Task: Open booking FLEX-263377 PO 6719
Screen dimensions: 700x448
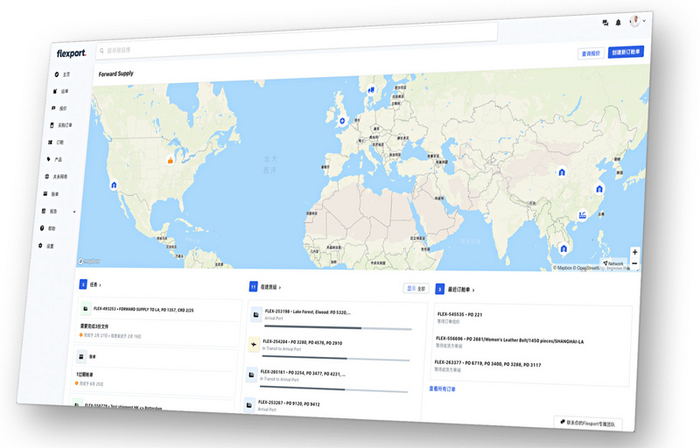Action: click(488, 363)
